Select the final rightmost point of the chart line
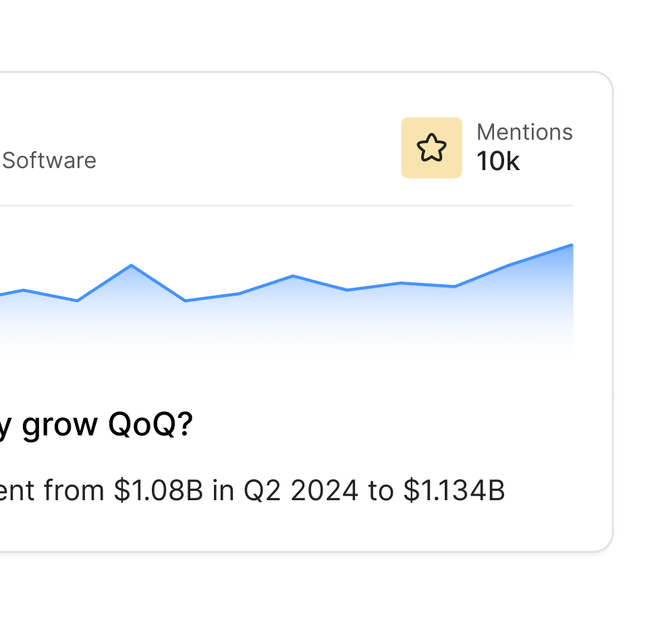656x644 pixels. tap(572, 245)
